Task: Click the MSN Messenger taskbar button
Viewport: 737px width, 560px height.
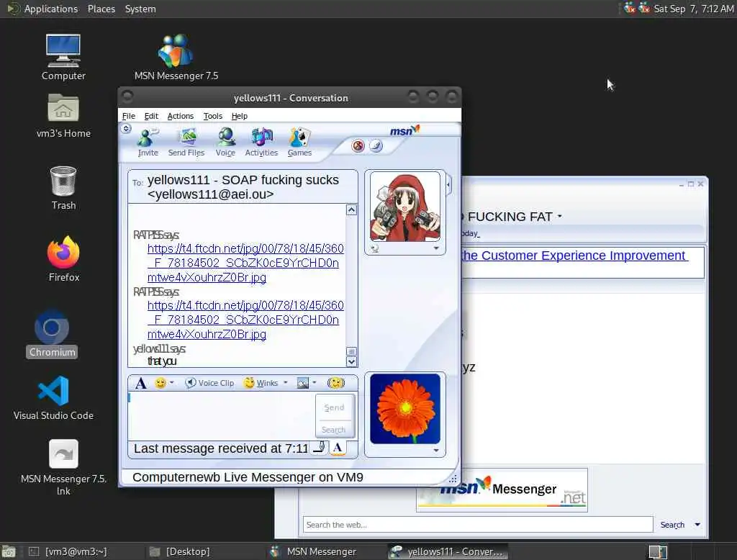Action: click(322, 551)
